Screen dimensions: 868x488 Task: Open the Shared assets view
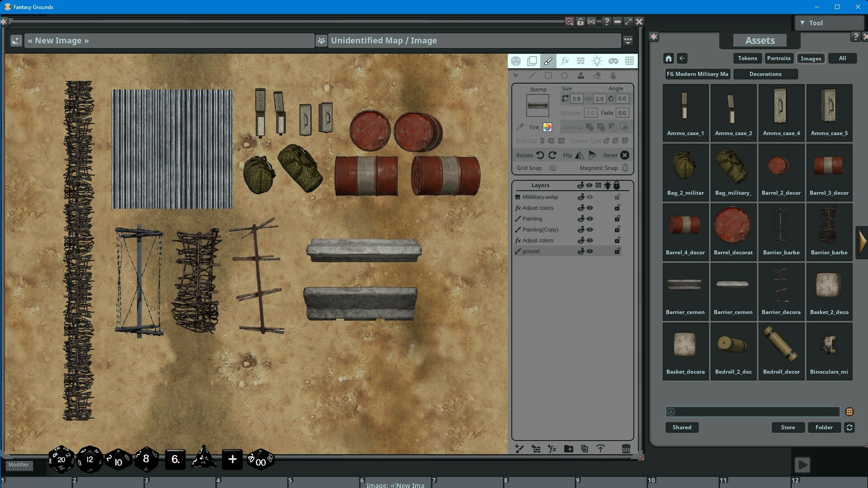[682, 427]
